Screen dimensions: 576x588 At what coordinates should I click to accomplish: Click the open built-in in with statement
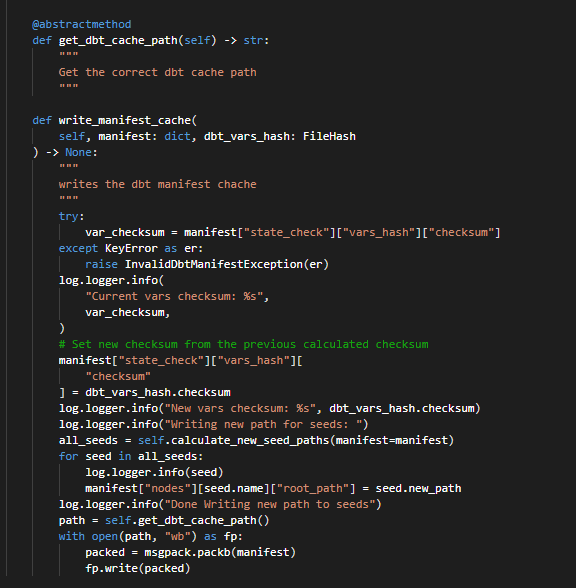105,536
